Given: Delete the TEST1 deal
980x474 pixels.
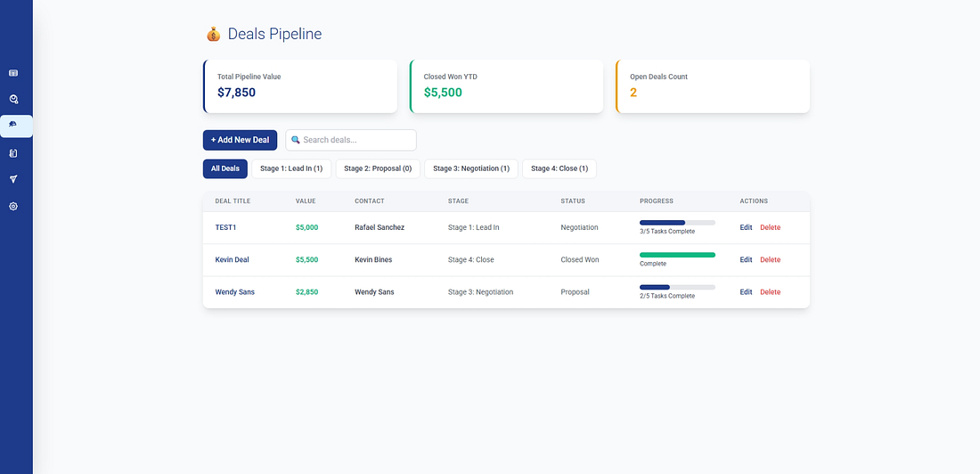Looking at the screenshot, I should coord(770,227).
